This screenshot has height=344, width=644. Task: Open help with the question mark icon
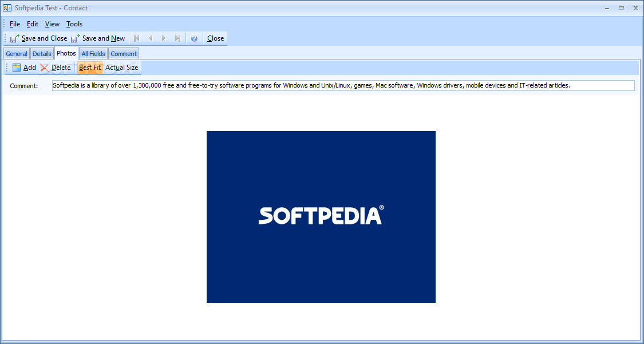coord(194,38)
